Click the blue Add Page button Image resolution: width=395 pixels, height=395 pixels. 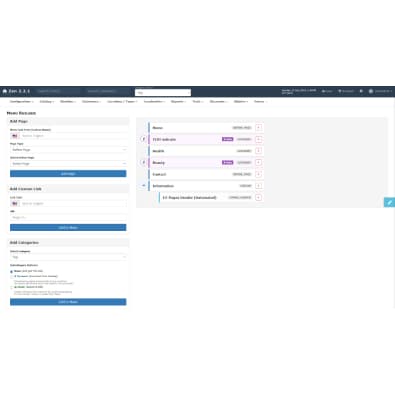point(68,174)
